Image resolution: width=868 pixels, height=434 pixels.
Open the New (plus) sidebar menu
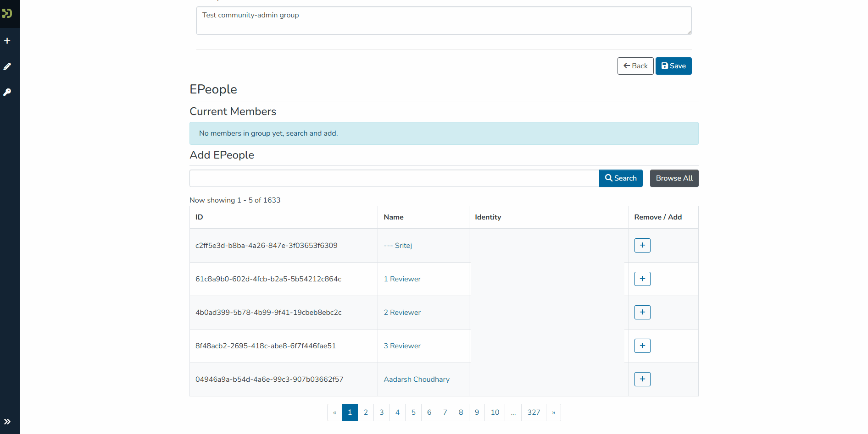point(7,41)
